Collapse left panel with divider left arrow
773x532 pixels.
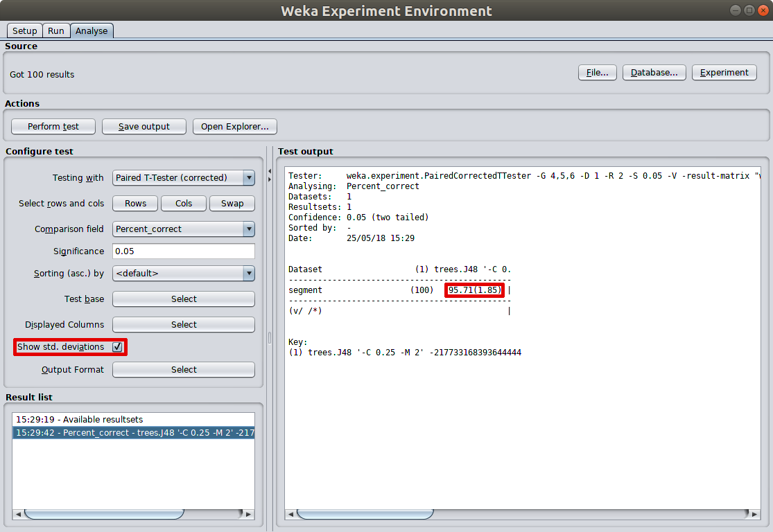pos(270,171)
